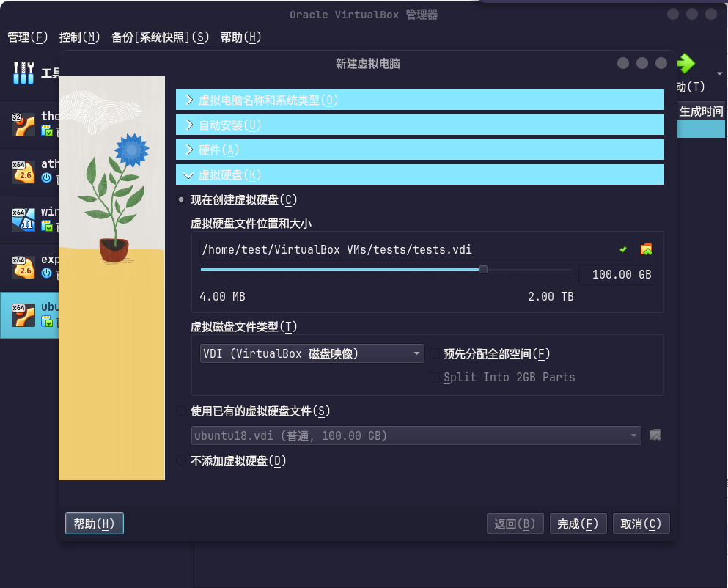Image resolution: width=728 pixels, height=588 pixels.
Task: Select the x64 2.6 VM icon beside 'exp'
Action: click(23, 267)
